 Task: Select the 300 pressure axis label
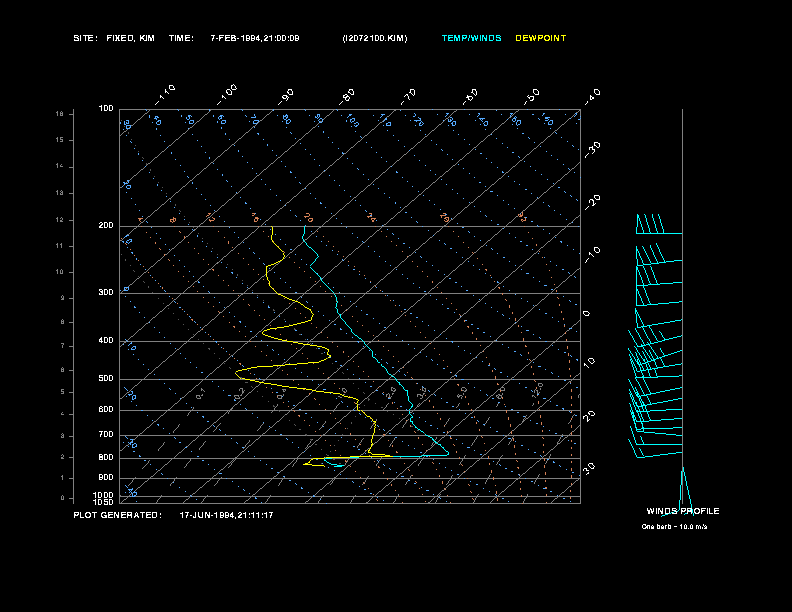click(106, 293)
